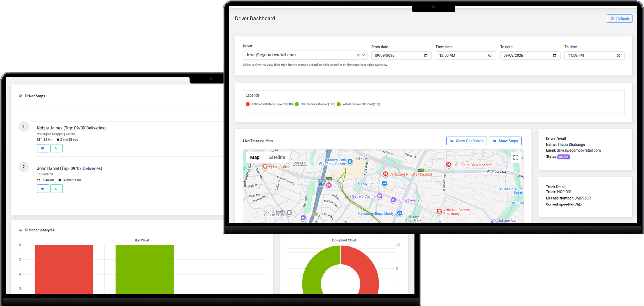Click the Driver Stops pin icon
Image resolution: width=644 pixels, height=306 pixels.
point(20,96)
